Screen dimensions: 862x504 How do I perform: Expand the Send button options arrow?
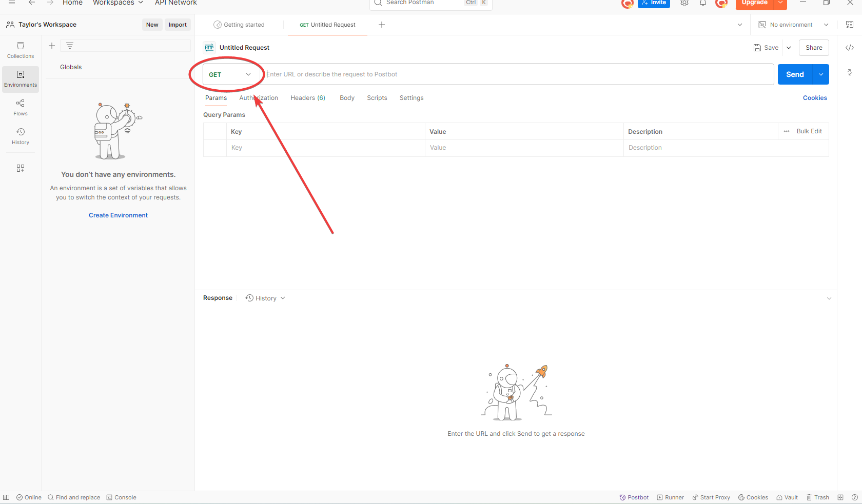(821, 74)
